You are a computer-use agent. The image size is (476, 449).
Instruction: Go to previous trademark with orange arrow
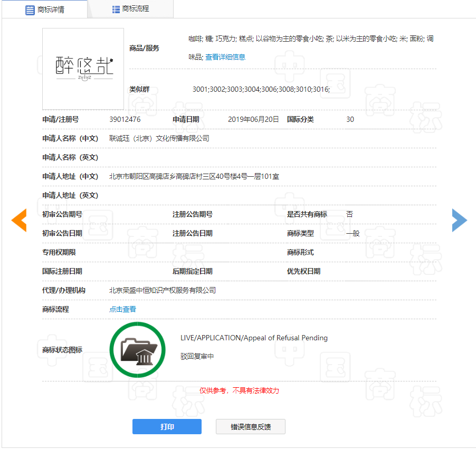coord(19,220)
